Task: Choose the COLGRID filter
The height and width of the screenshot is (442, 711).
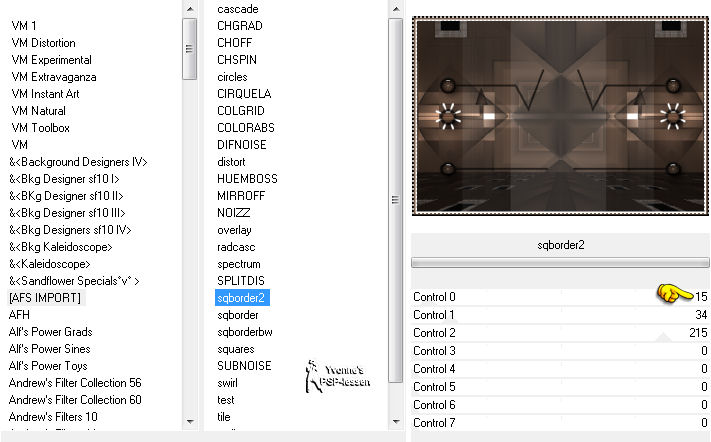Action: [x=241, y=111]
